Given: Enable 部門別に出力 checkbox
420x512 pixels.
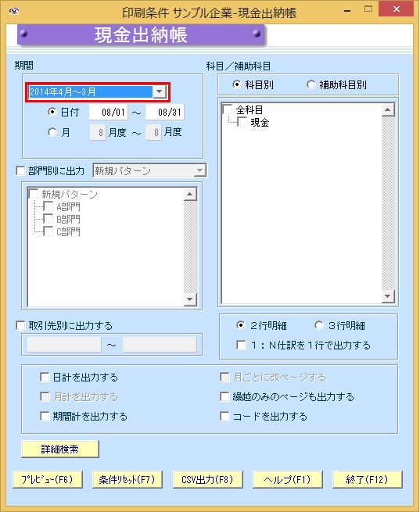Looking at the screenshot, I should 20,170.
